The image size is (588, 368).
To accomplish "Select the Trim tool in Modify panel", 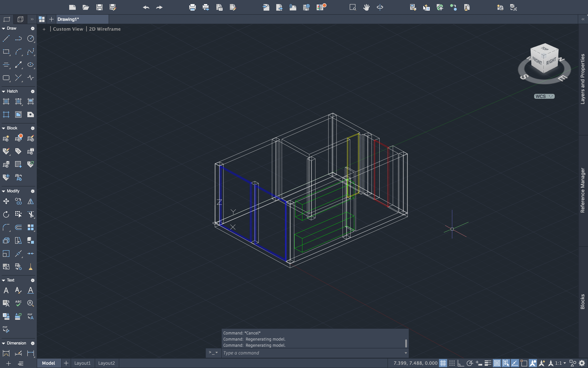I will 31,214.
